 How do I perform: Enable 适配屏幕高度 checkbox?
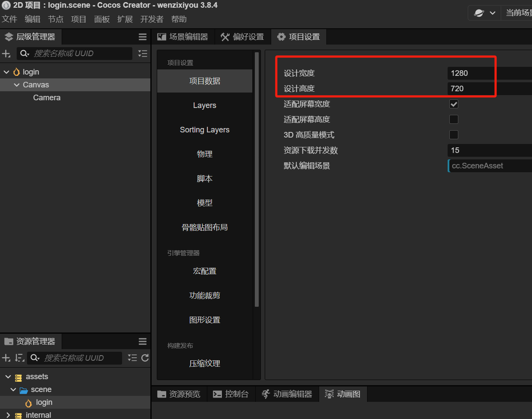click(x=454, y=120)
